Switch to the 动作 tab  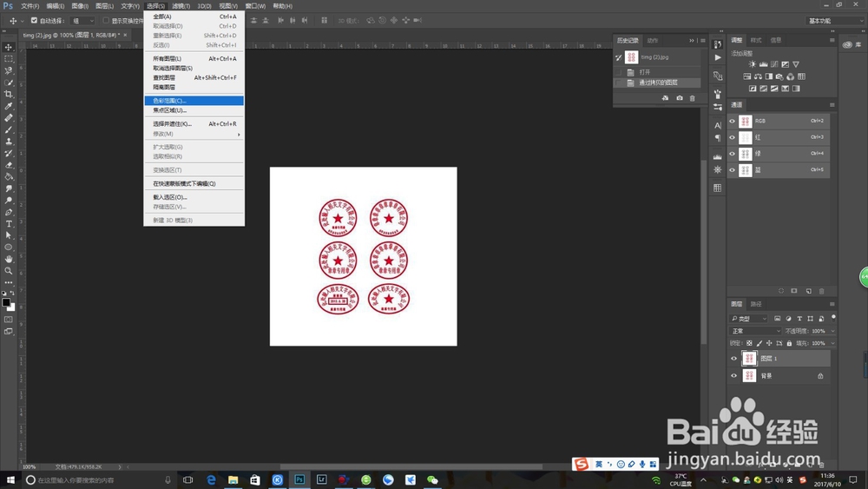[x=653, y=41]
